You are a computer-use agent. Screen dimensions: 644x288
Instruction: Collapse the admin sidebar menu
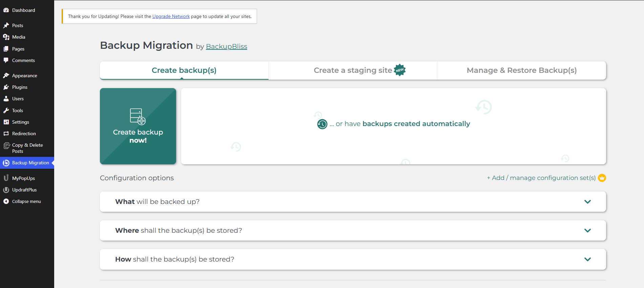coord(22,201)
